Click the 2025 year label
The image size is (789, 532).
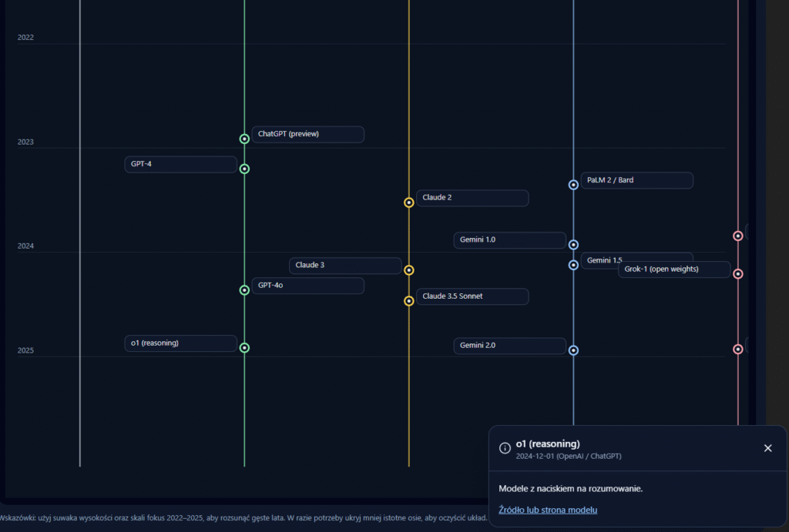coord(25,351)
